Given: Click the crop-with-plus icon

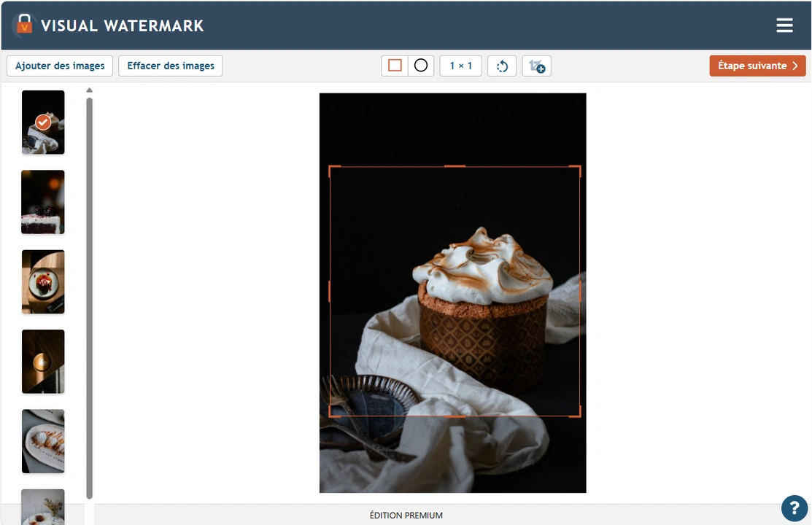Looking at the screenshot, I should [x=536, y=66].
